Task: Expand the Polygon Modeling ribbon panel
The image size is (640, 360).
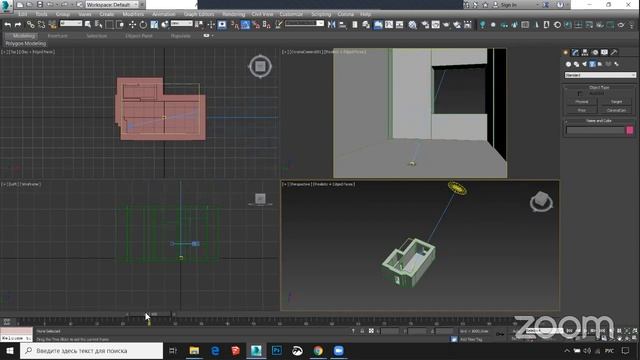Action: [26, 43]
